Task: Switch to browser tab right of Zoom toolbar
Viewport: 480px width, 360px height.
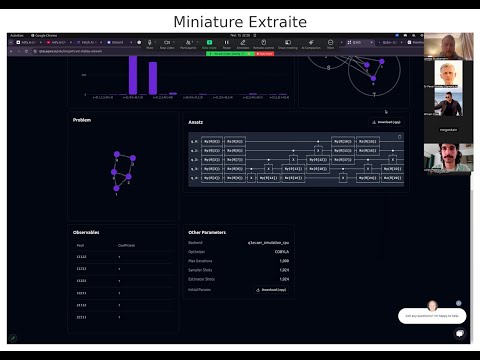Action: [x=360, y=42]
